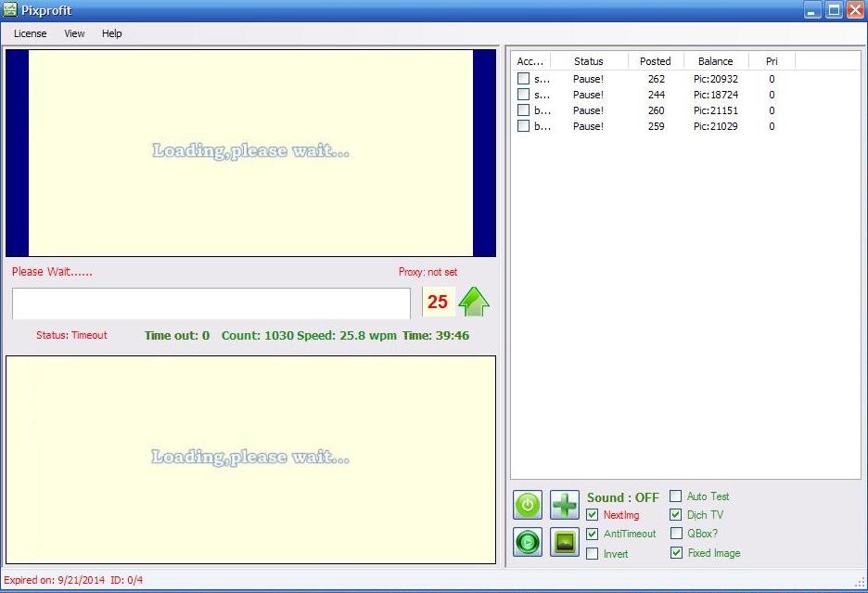Maximize the Pixprofit window
868x593 pixels.
[834, 10]
